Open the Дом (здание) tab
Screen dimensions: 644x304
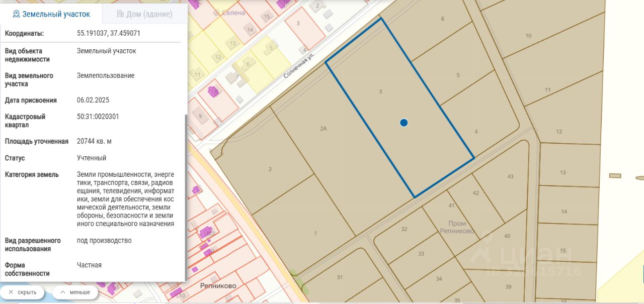click(145, 14)
